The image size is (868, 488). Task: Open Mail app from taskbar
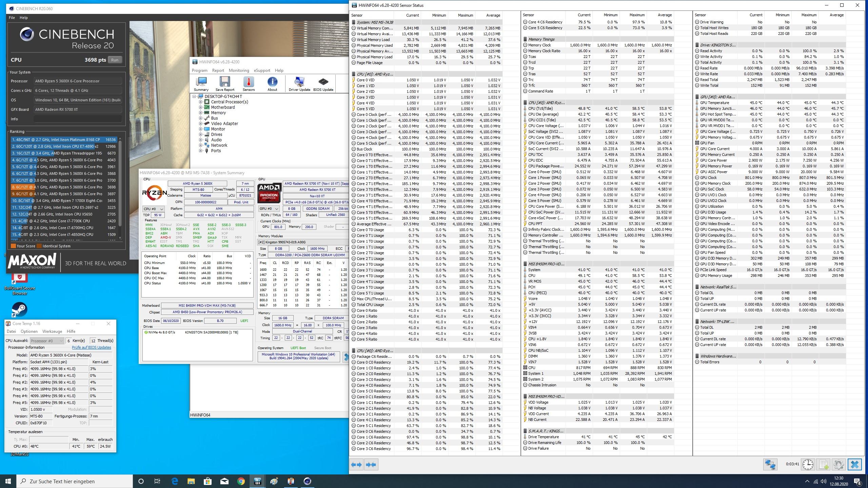(x=224, y=481)
